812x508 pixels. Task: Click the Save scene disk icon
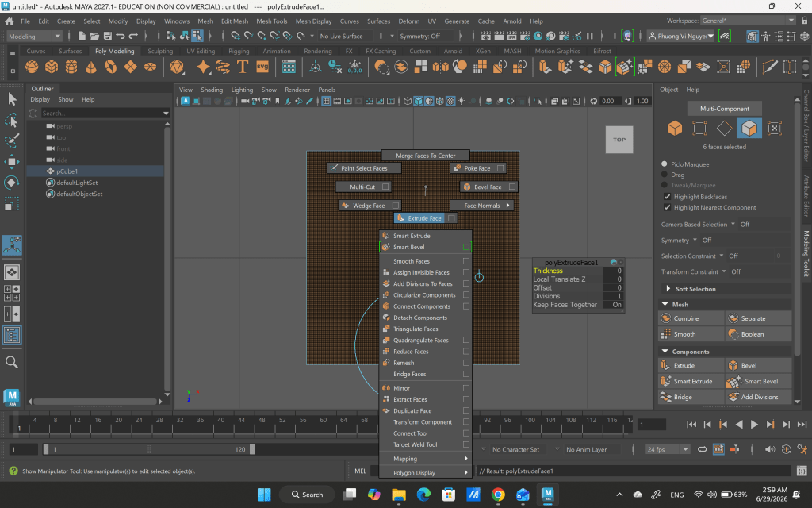point(108,36)
